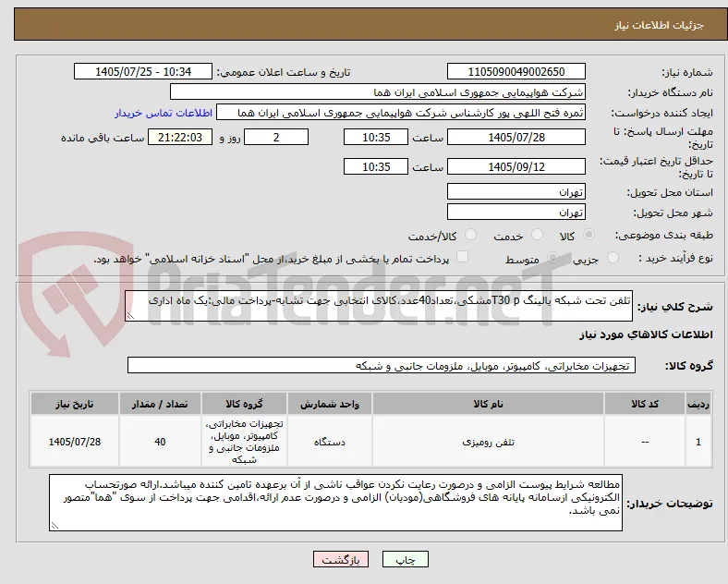Click the چاپ print button
728x584 pixels.
tap(406, 559)
